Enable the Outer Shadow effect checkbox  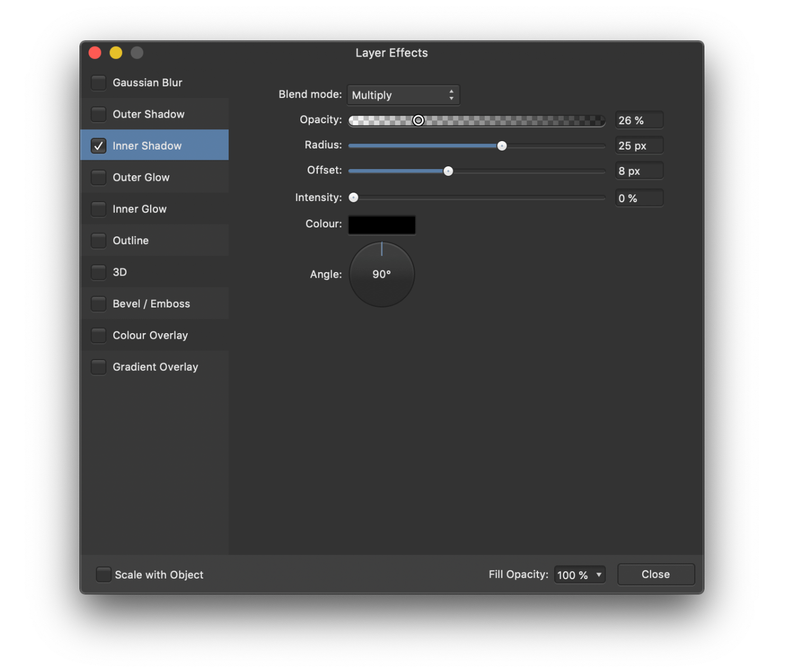pos(99,114)
